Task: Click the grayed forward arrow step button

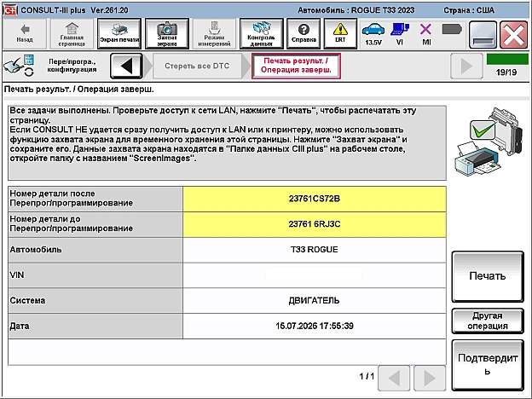Action: (466, 66)
